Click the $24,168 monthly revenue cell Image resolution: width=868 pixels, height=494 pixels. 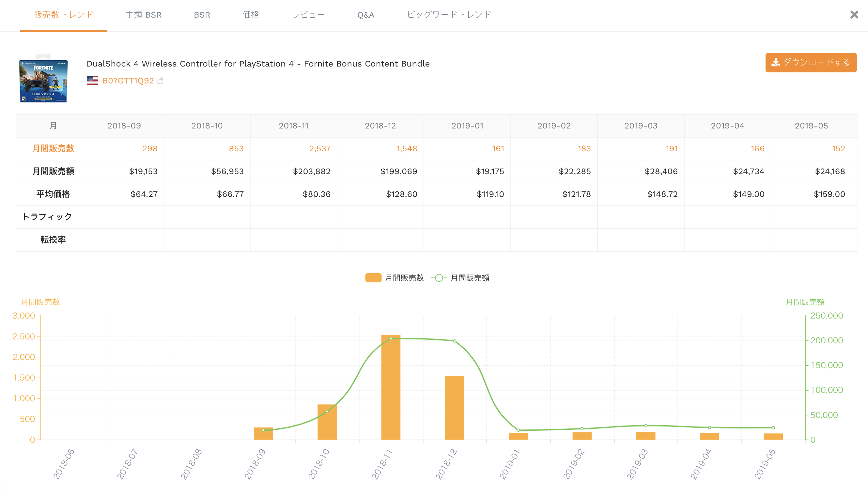[814, 171]
